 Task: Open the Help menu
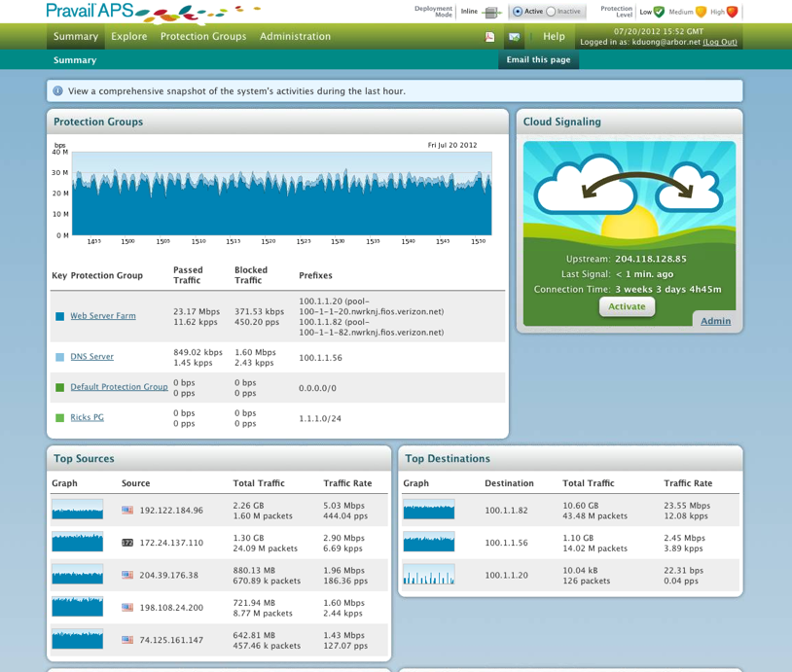click(554, 37)
